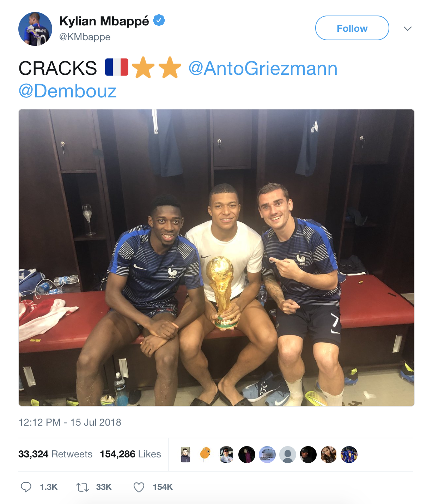This screenshot has height=504, width=433.
Task: Click the French flag emoji
Action: (117, 67)
